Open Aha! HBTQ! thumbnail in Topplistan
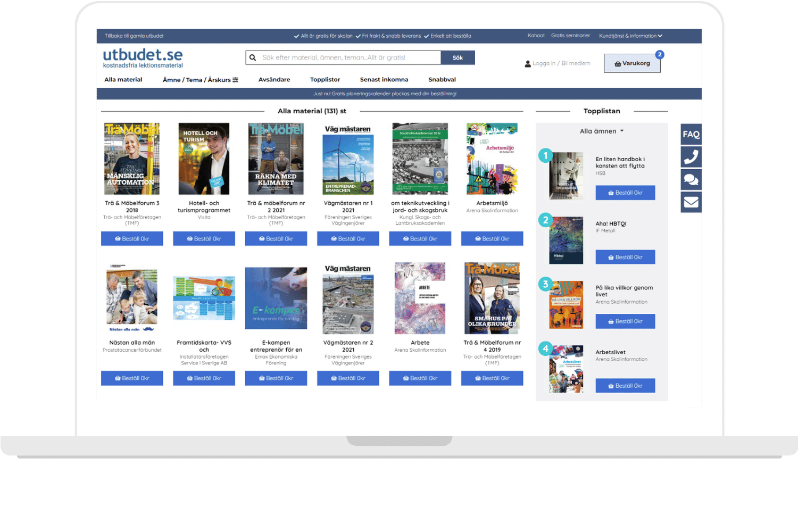 tap(566, 240)
